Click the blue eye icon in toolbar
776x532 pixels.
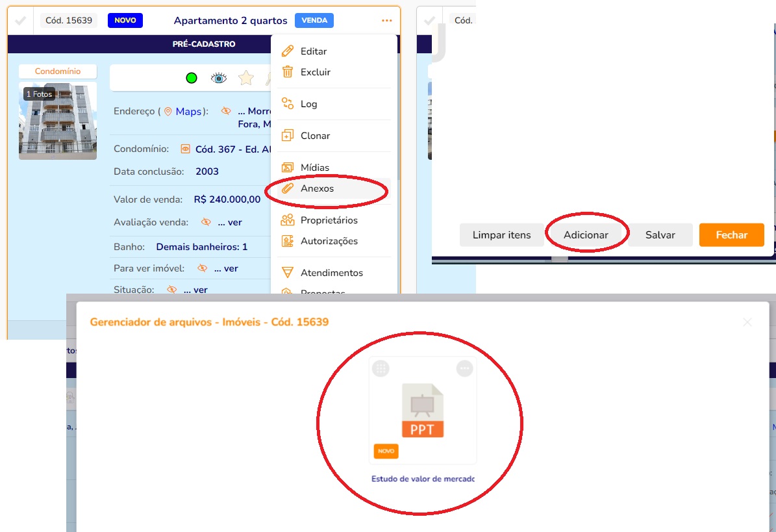[219, 78]
